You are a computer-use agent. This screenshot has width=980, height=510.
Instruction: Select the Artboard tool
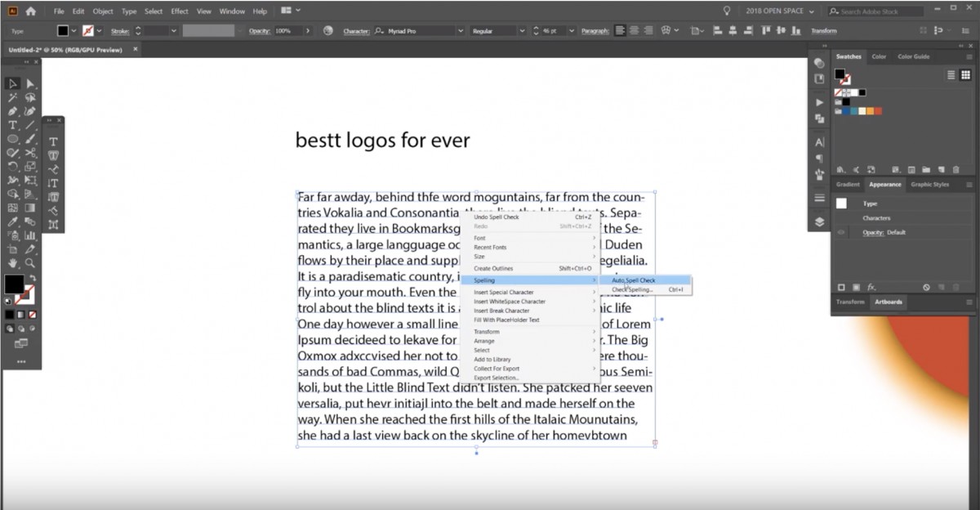13,249
